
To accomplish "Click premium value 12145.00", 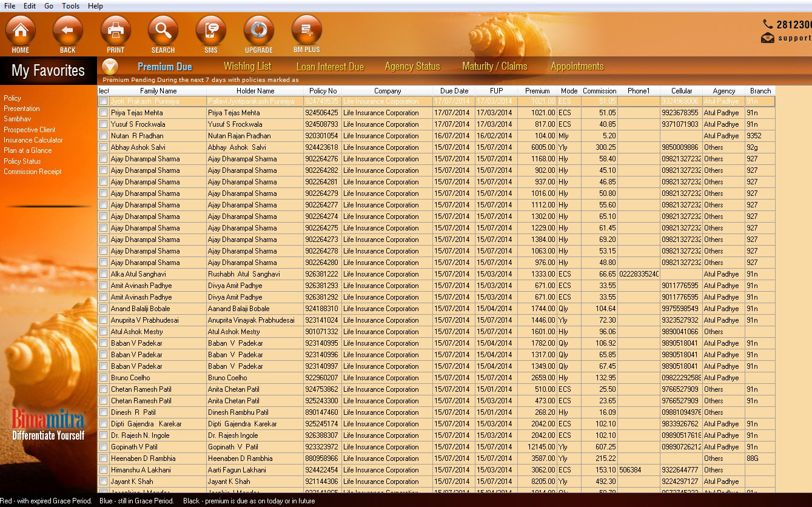I will point(537,447).
